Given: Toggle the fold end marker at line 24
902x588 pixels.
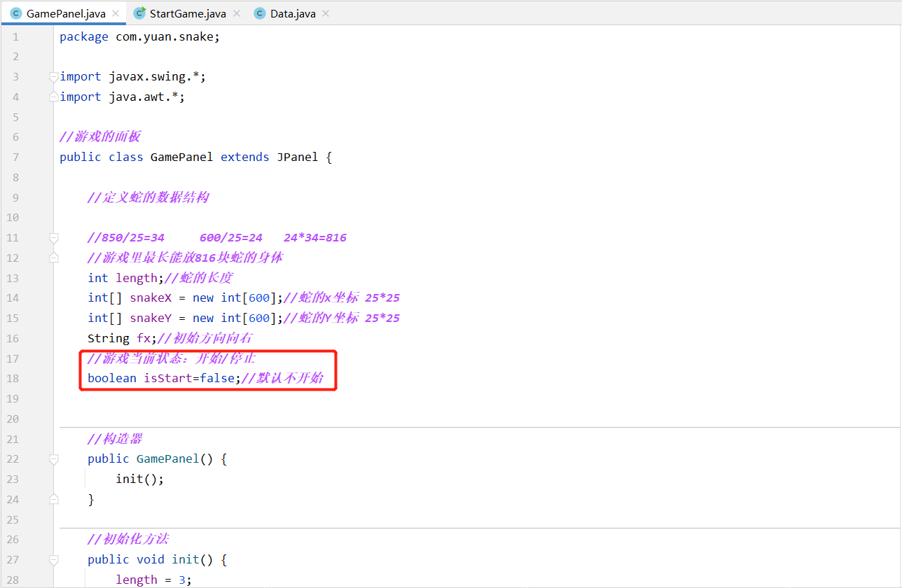Looking at the screenshot, I should [54, 499].
